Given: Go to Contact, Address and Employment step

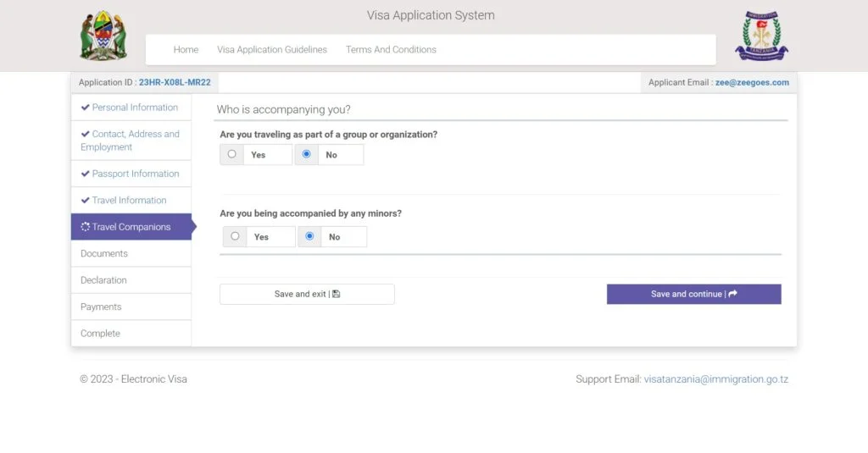Looking at the screenshot, I should (x=130, y=141).
